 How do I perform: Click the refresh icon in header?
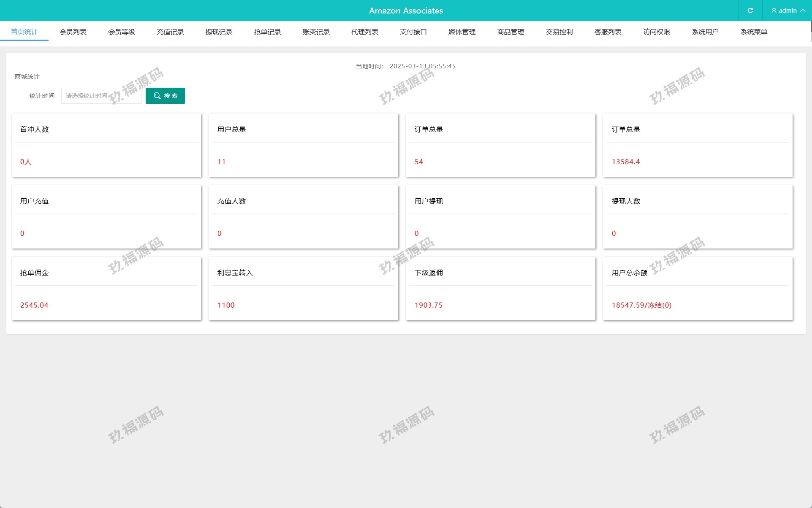tap(750, 11)
